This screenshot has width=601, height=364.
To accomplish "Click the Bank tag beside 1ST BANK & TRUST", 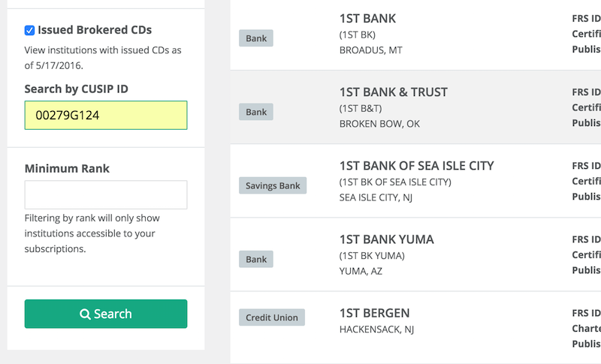I will pyautogui.click(x=256, y=112).
